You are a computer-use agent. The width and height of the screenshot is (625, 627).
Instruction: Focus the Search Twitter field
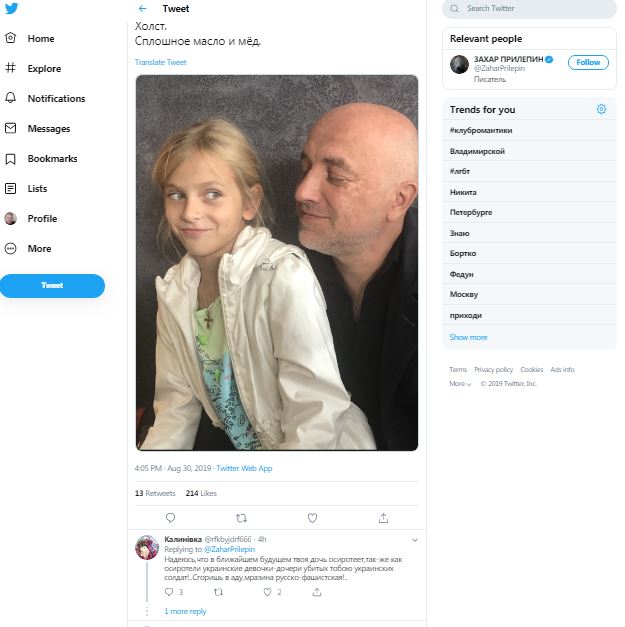(535, 9)
